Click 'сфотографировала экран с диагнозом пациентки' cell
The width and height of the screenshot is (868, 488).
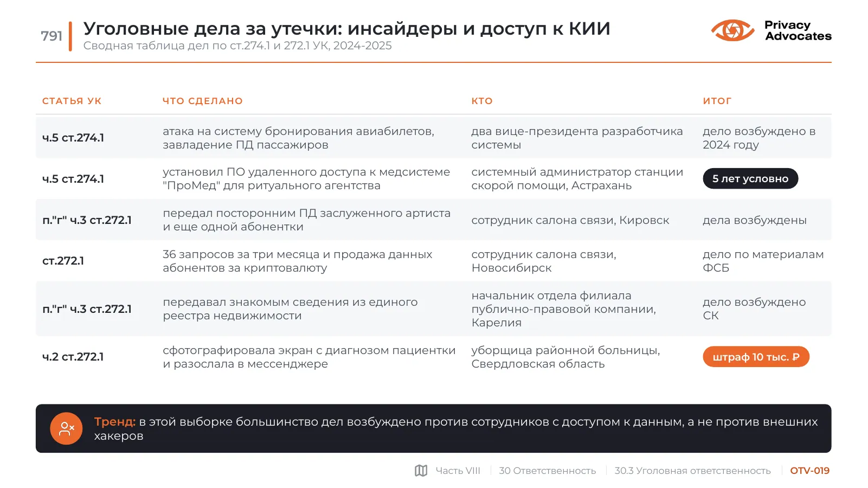[309, 357]
